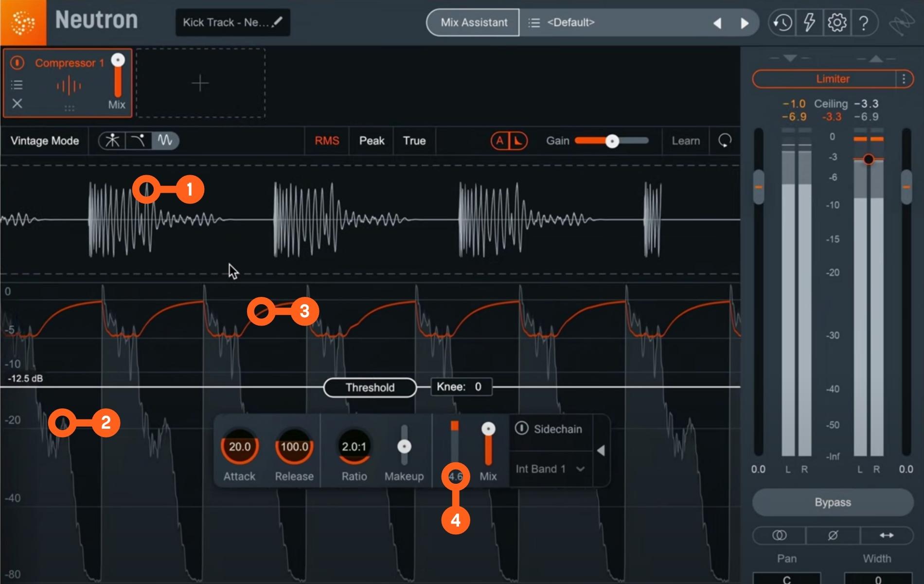
Task: Click the iZotope swirl icon at the top right
Action: tap(901, 22)
